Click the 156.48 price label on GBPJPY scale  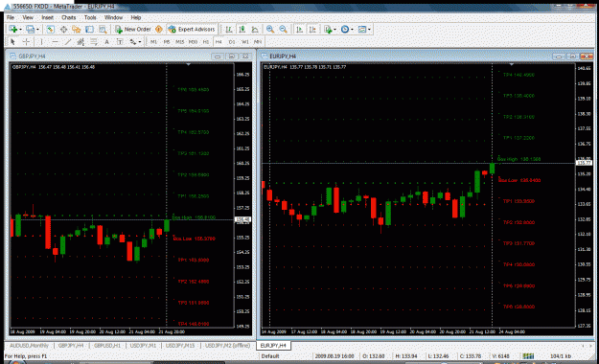242,219
